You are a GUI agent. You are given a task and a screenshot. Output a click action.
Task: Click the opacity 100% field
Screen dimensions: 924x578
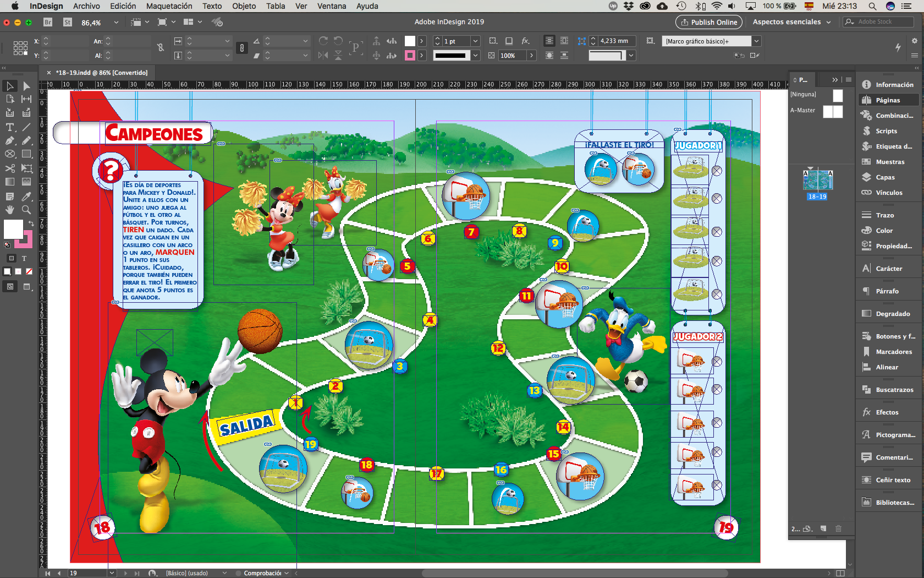click(513, 55)
